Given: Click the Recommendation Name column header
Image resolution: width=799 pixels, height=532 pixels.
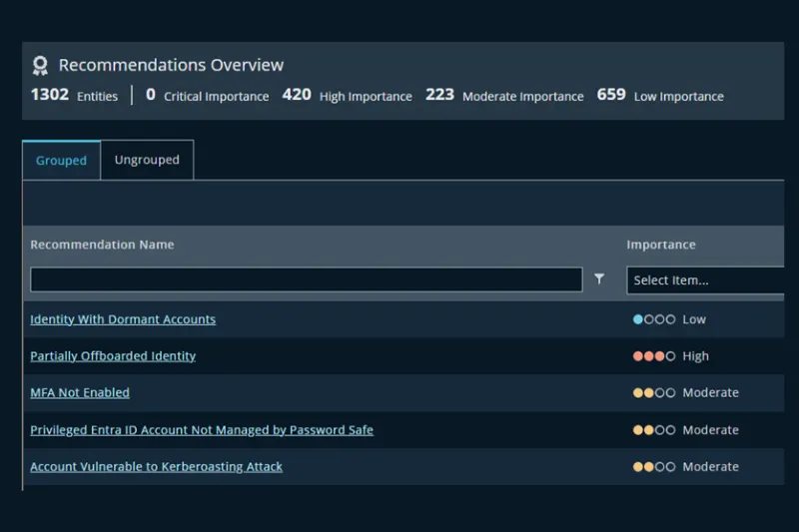Looking at the screenshot, I should click(102, 245).
